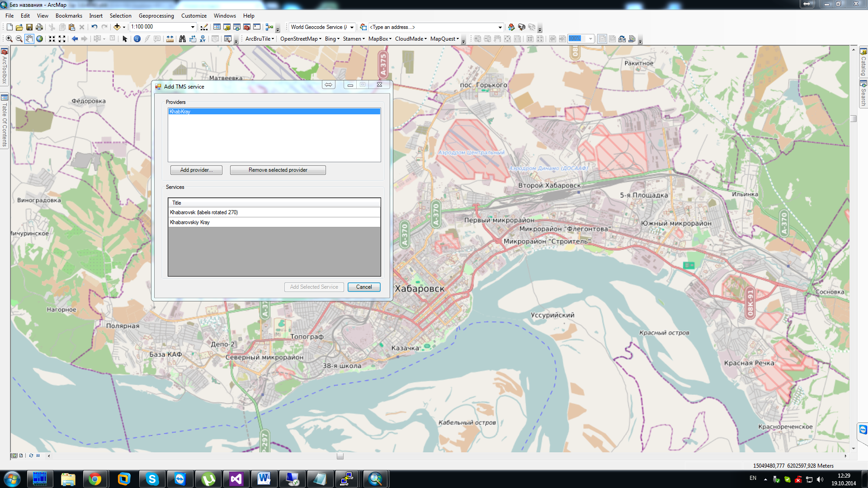Select Khabarovsk labels rotated 270 service
Image resolution: width=868 pixels, height=488 pixels.
tap(274, 212)
